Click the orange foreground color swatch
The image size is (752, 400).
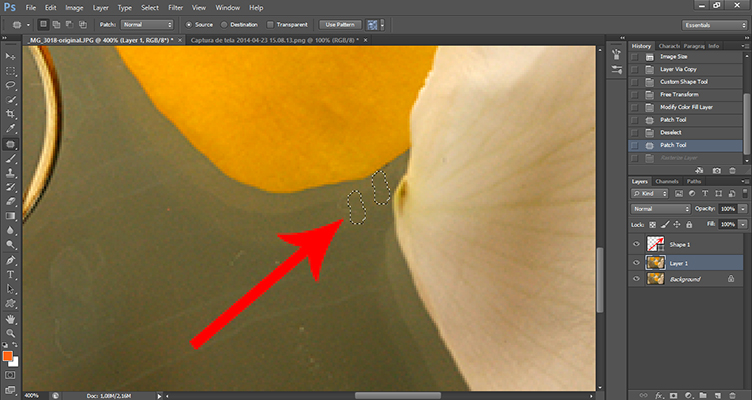click(x=8, y=355)
